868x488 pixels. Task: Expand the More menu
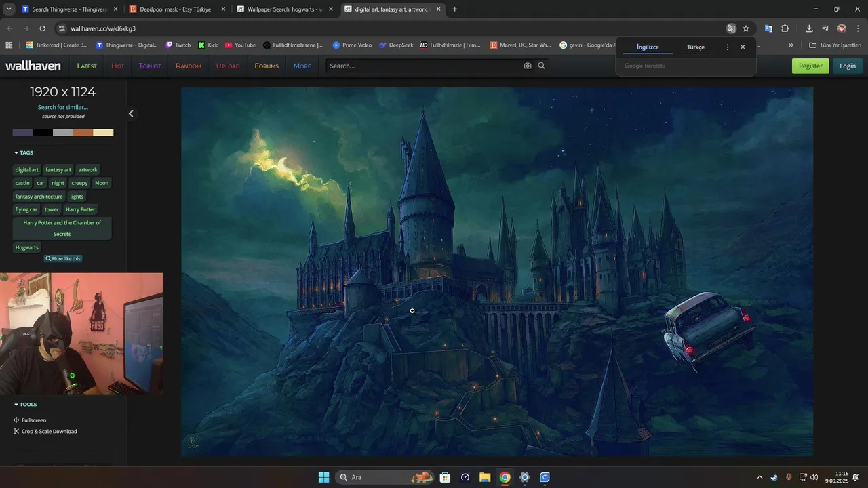[302, 66]
